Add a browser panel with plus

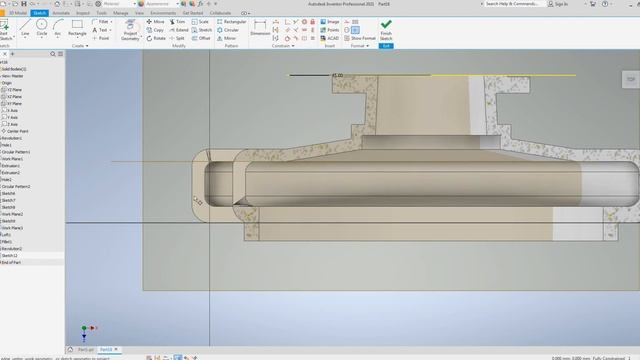click(x=12, y=54)
